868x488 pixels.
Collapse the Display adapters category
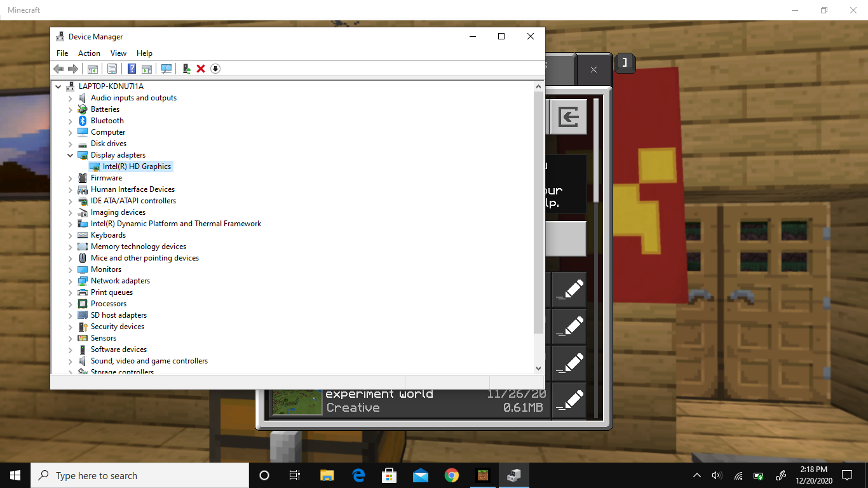(71, 155)
